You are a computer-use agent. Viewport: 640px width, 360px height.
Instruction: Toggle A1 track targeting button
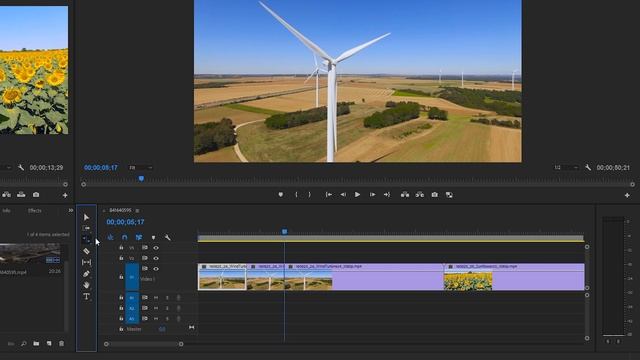click(132, 298)
